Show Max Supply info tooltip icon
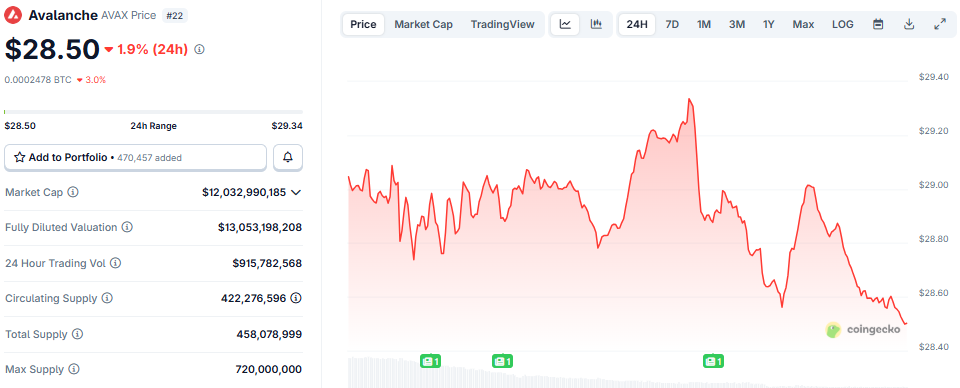960x388 pixels. 74,369
